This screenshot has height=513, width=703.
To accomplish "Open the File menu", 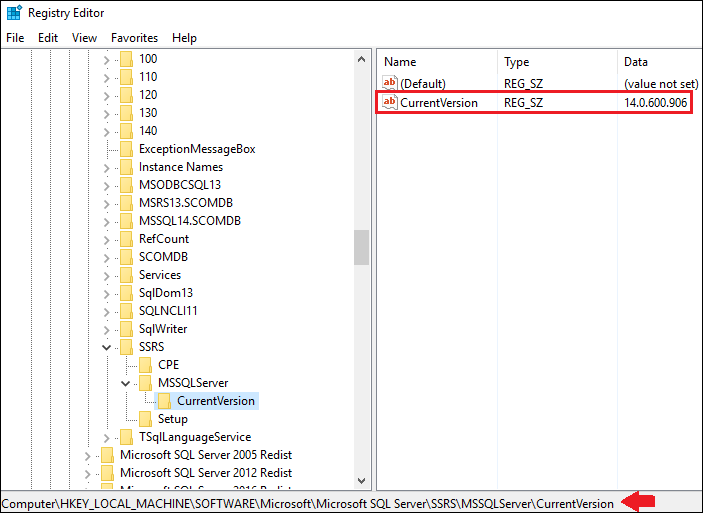I will [15, 38].
